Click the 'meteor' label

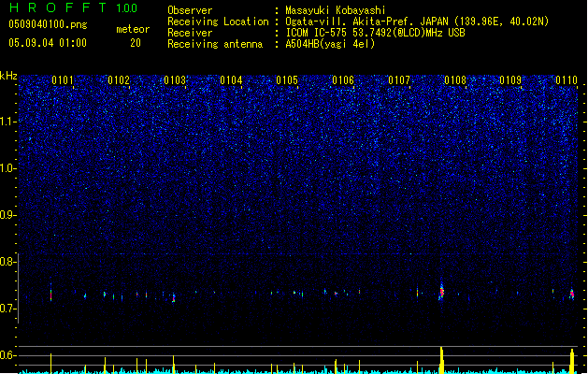pyautogui.click(x=133, y=29)
